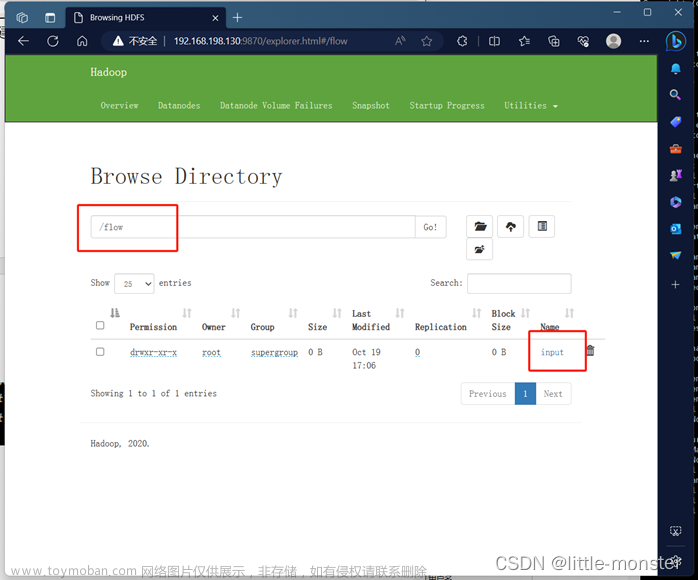Image resolution: width=698 pixels, height=580 pixels.
Task: Go back with the browser back arrow
Action: [23, 41]
